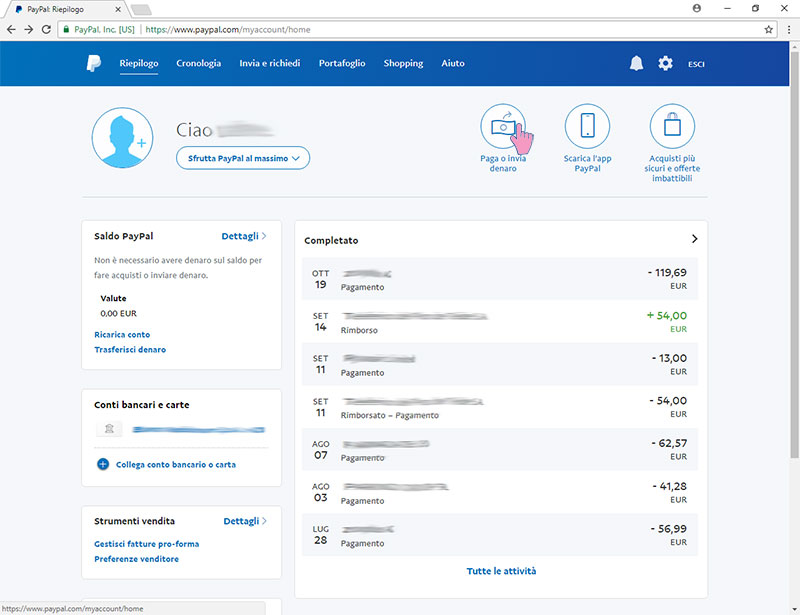Viewport: 800px width, 615px height.
Task: Click the browser address bar URL
Action: point(228,30)
